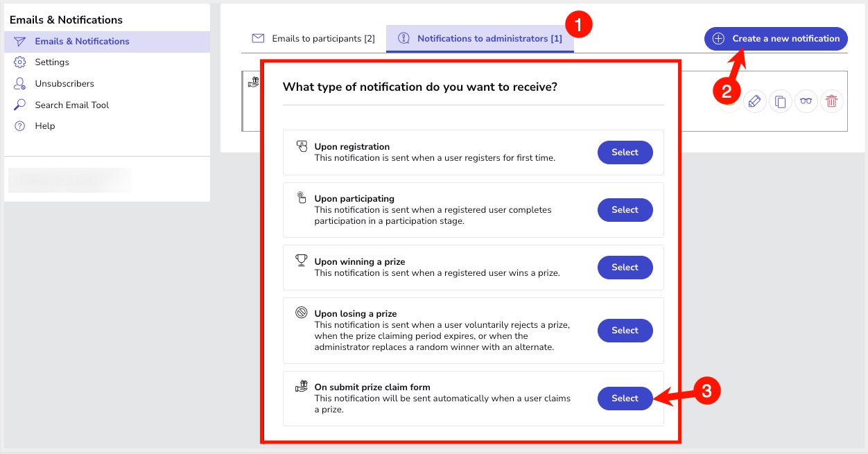
Task: Click the gift hand icon for prize claim form
Action: tap(302, 386)
